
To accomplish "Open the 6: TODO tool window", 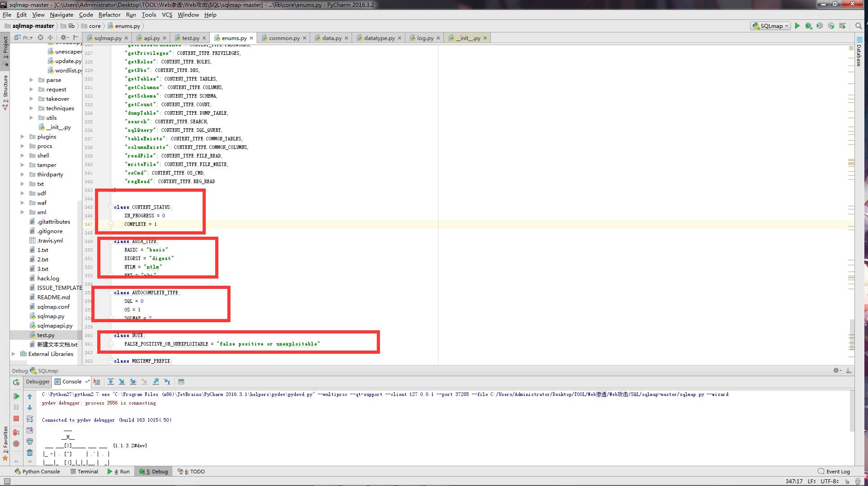I will (x=191, y=472).
